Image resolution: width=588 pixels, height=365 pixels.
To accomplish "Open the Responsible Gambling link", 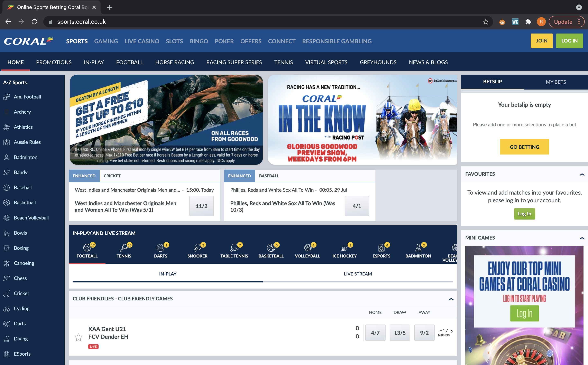I will click(337, 41).
